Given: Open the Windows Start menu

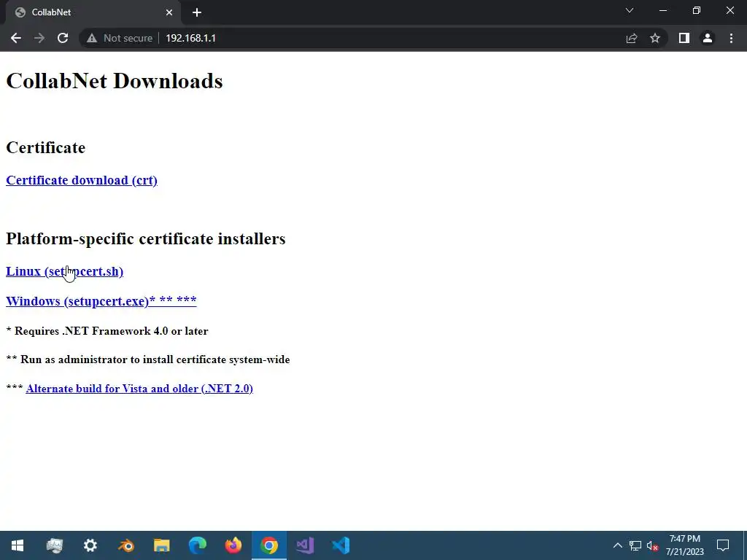Looking at the screenshot, I should coord(18,545).
